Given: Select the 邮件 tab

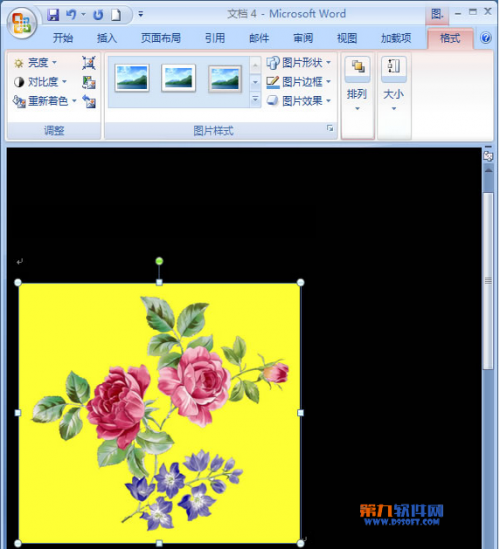Looking at the screenshot, I should tap(259, 38).
